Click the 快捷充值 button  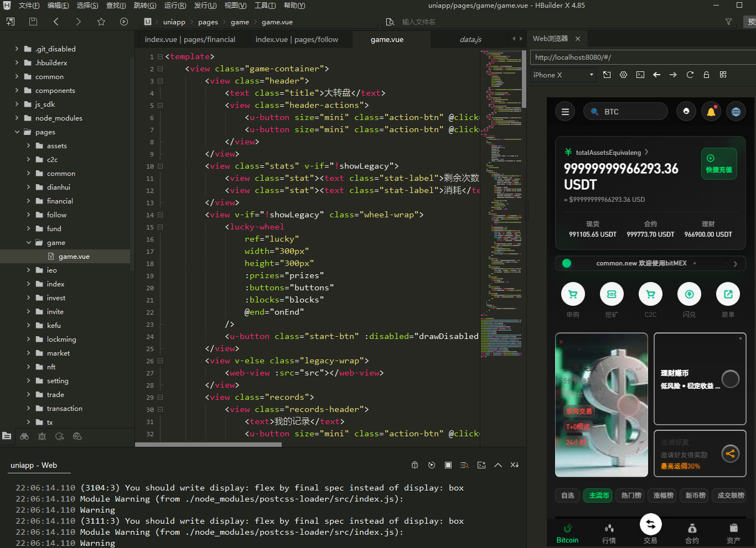coord(718,164)
